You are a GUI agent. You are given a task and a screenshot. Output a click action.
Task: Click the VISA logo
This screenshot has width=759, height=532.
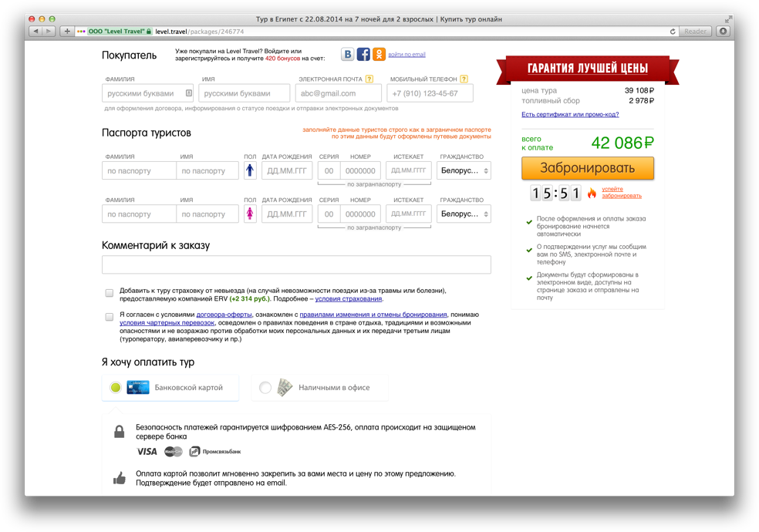147,452
